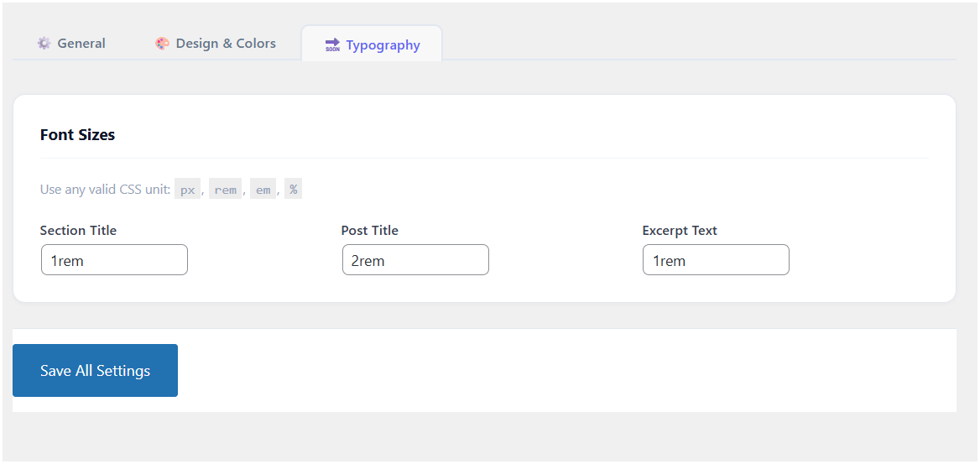Screen dimensions: 980x464
Task: Click the 'Use any valid CSS unit' hint
Action: pos(105,190)
